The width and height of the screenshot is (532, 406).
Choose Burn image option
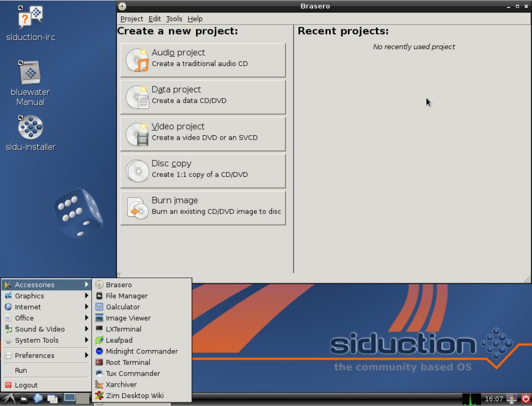coord(203,208)
